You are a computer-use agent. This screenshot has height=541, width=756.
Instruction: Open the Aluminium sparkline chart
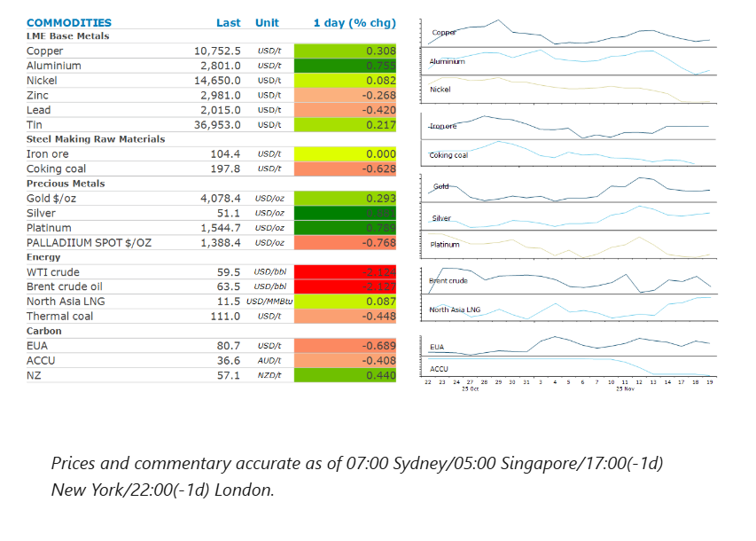[569, 62]
